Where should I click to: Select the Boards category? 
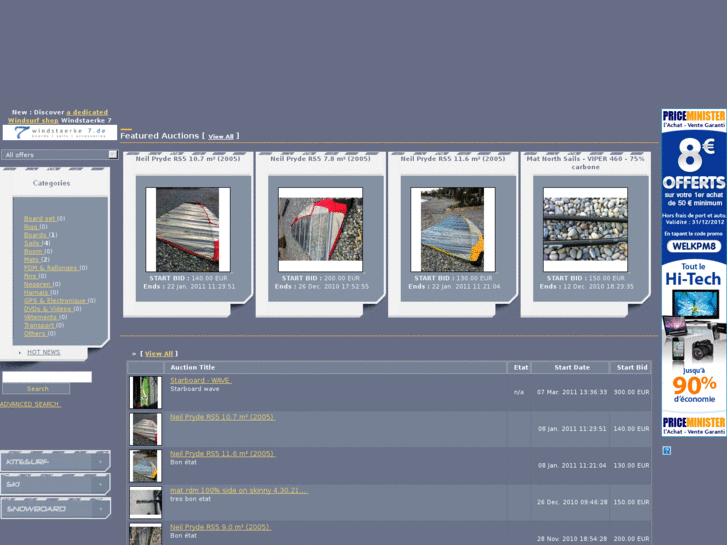click(35, 235)
